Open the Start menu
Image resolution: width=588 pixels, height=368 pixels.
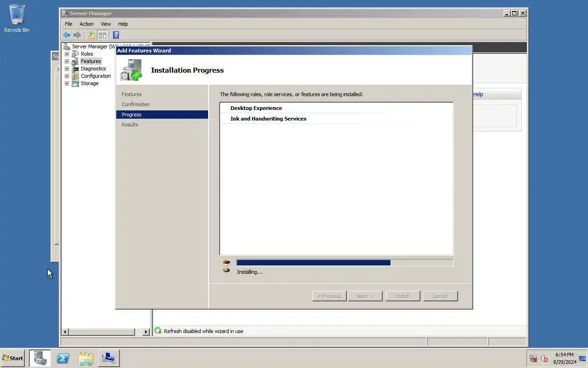(13, 358)
